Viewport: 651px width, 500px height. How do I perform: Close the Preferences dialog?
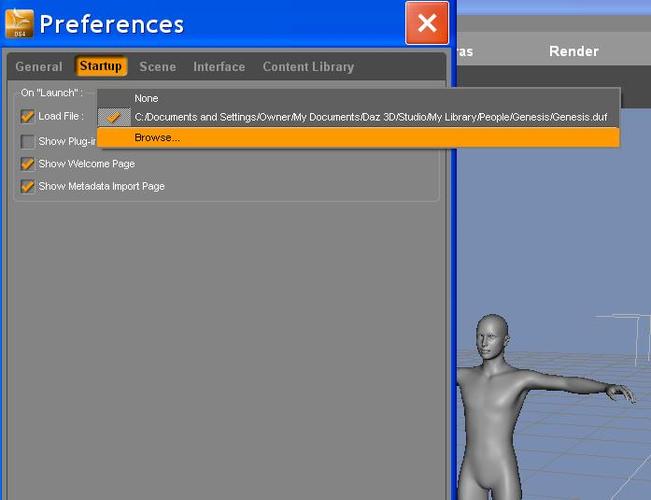[427, 23]
